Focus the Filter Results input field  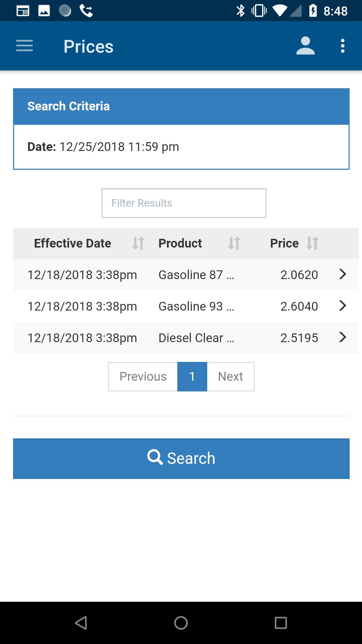pyautogui.click(x=184, y=203)
